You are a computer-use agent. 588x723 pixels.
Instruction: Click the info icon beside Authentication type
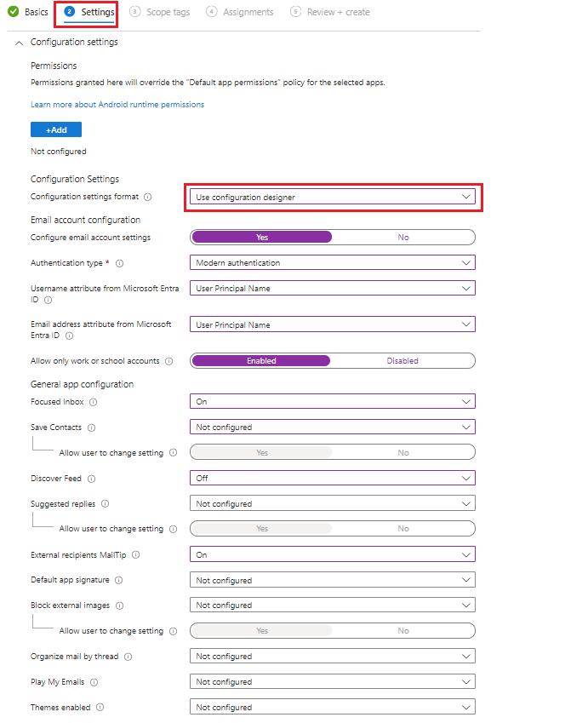[120, 263]
